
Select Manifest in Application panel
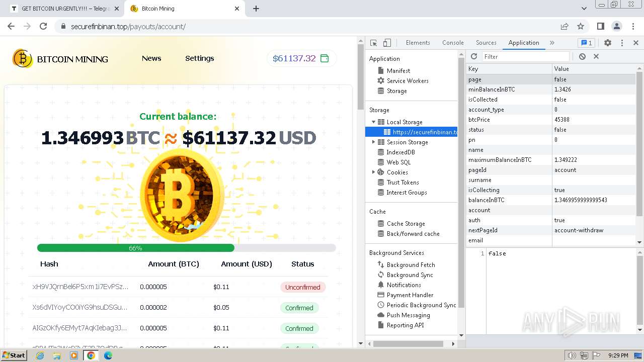tap(398, 71)
